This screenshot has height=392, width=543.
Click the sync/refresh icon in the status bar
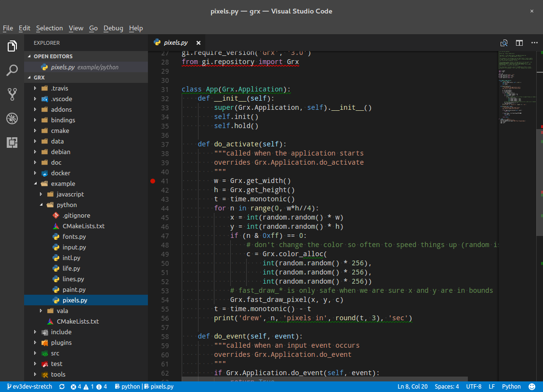[x=62, y=386]
